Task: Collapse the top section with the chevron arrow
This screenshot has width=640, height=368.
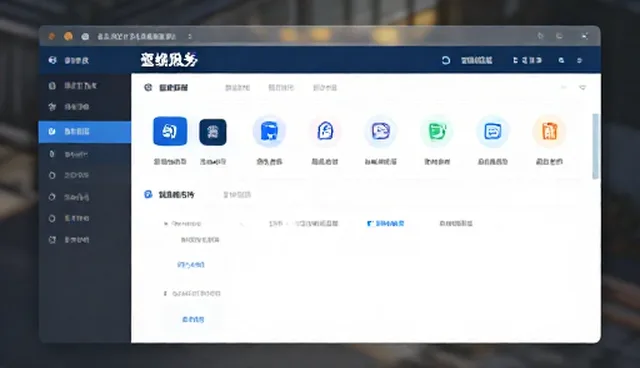Action: (582, 88)
